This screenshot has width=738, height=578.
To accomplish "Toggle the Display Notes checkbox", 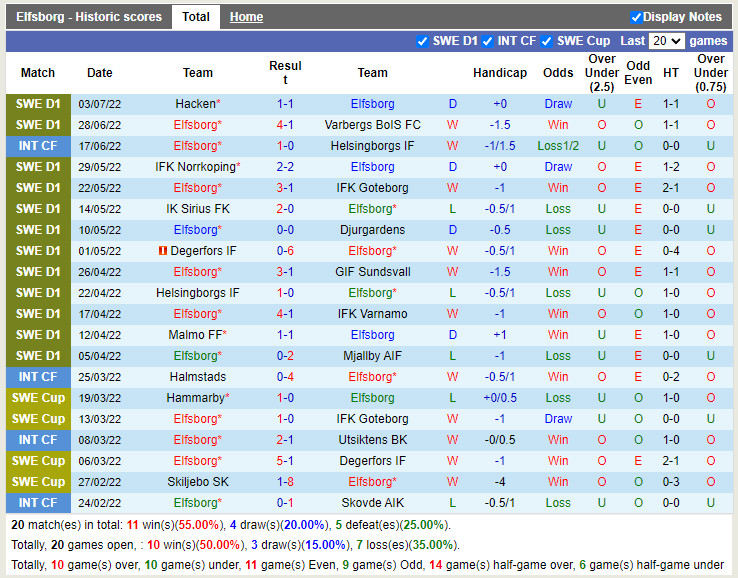I will click(636, 17).
